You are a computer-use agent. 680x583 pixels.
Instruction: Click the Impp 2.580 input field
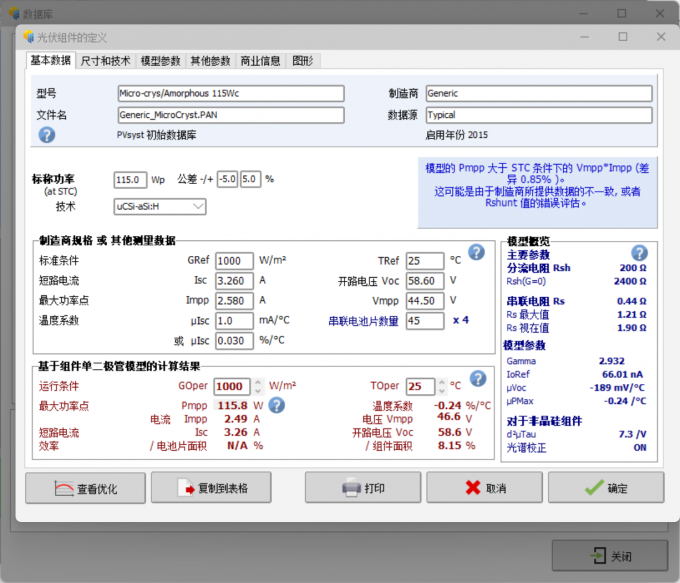pos(234,301)
